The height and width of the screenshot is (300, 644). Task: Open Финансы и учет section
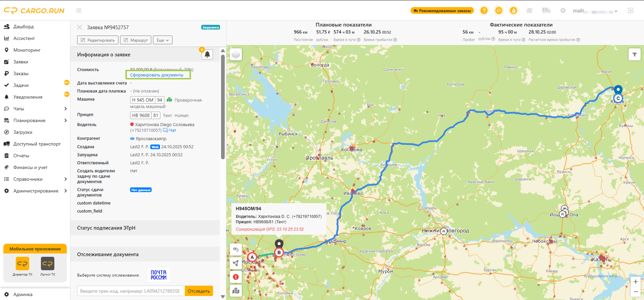(30, 167)
